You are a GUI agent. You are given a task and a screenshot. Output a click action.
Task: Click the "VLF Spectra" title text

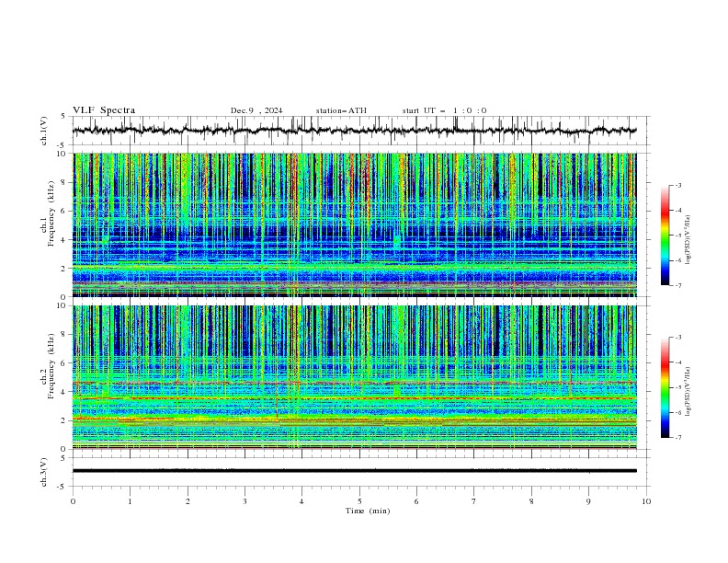(104, 110)
